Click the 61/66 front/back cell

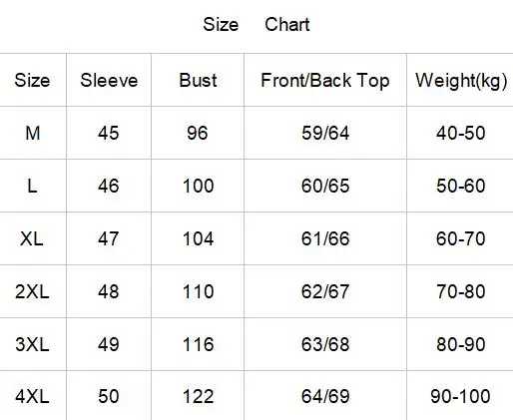[325, 238]
